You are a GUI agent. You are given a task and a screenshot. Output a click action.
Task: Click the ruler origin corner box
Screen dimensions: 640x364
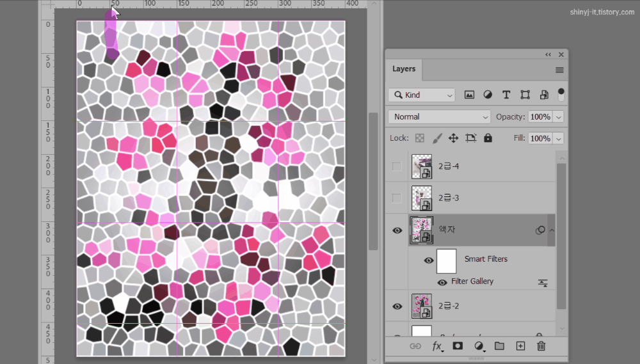48,4
